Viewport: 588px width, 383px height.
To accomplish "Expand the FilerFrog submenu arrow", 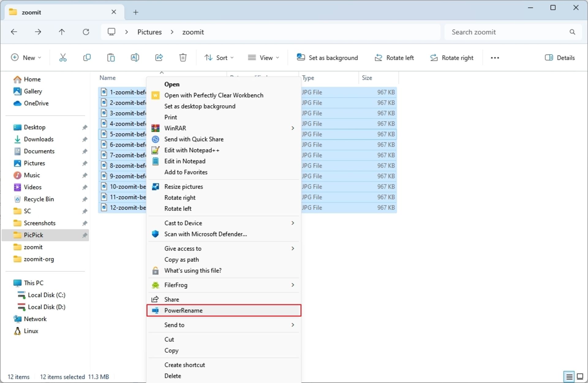I will pyautogui.click(x=293, y=285).
